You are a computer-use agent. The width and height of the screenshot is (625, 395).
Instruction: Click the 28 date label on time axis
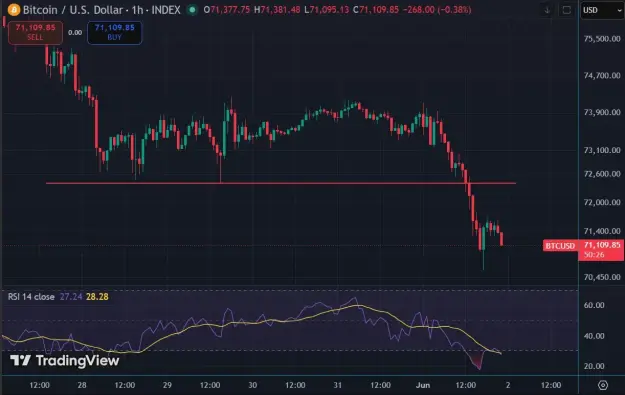[x=82, y=385]
